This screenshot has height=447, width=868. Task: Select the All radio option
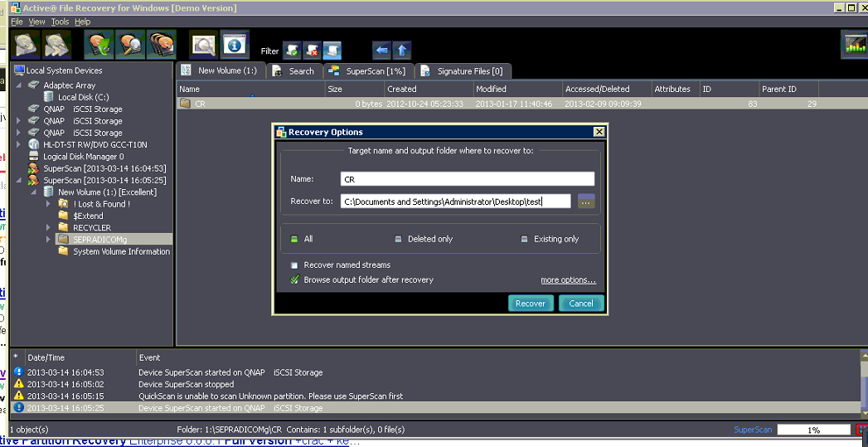pos(294,240)
